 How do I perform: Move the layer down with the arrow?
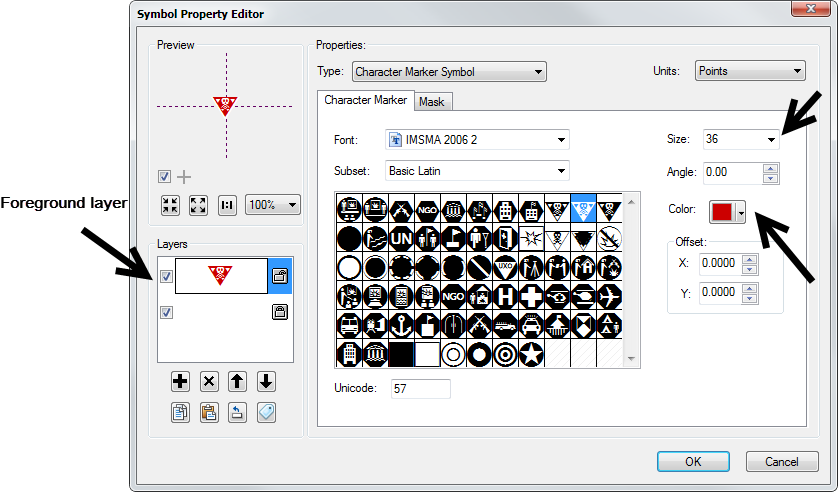click(x=265, y=381)
